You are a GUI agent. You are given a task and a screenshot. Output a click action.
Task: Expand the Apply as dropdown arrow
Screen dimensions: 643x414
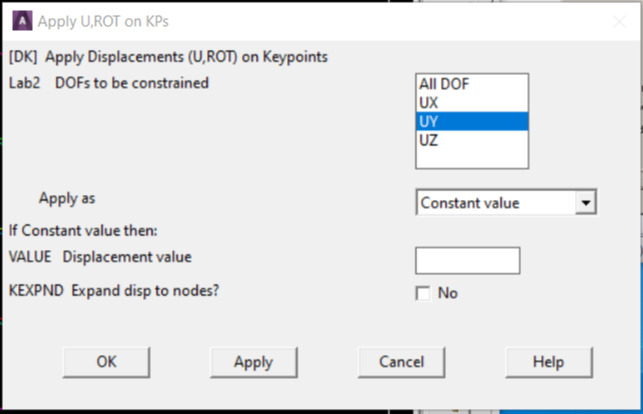(x=587, y=203)
